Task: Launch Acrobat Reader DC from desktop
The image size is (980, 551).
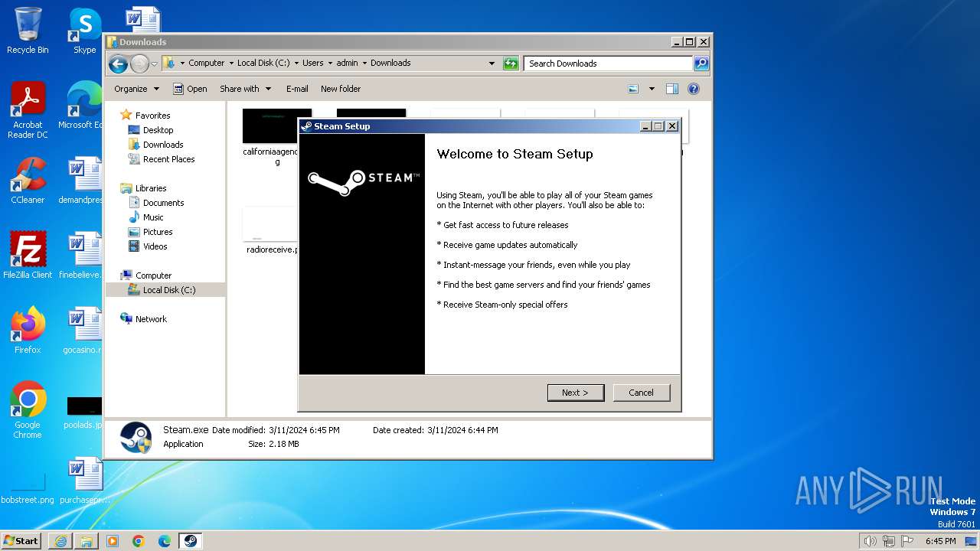Action: pyautogui.click(x=28, y=111)
